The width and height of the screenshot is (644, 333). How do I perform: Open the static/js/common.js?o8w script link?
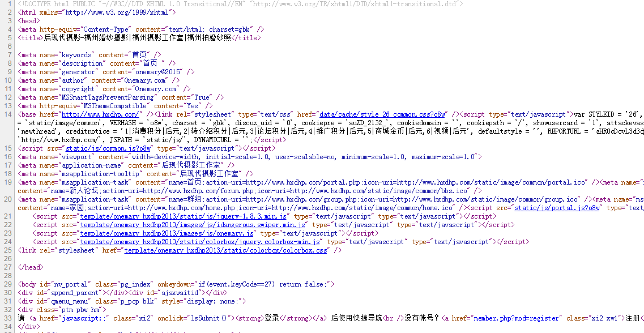pyautogui.click(x=108, y=148)
